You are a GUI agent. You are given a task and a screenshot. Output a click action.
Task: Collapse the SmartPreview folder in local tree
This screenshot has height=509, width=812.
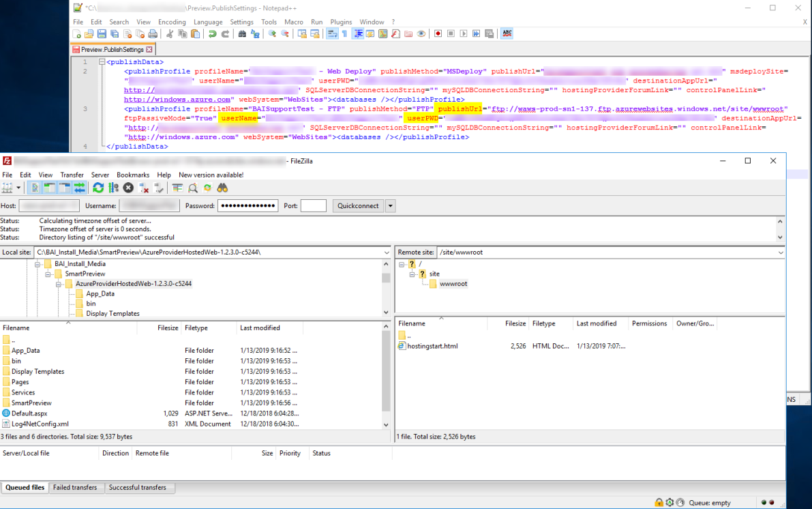(x=48, y=274)
